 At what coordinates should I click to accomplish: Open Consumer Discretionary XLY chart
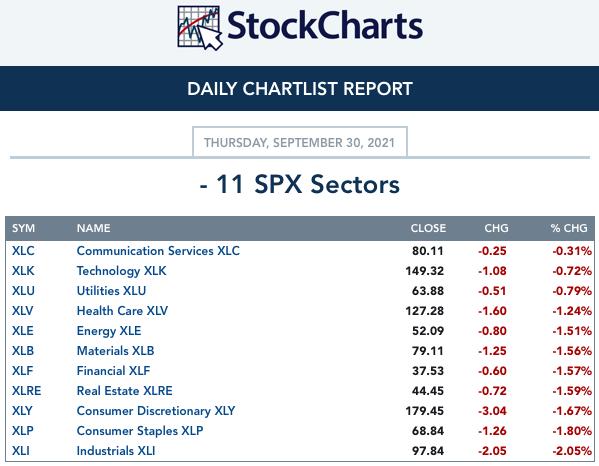[156, 411]
